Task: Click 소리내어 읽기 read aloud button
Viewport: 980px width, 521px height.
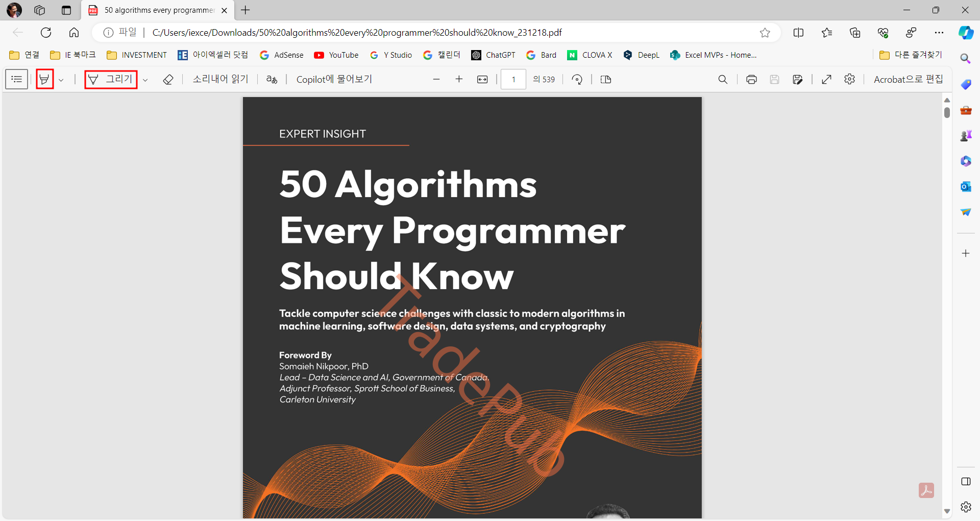Action: pos(220,79)
